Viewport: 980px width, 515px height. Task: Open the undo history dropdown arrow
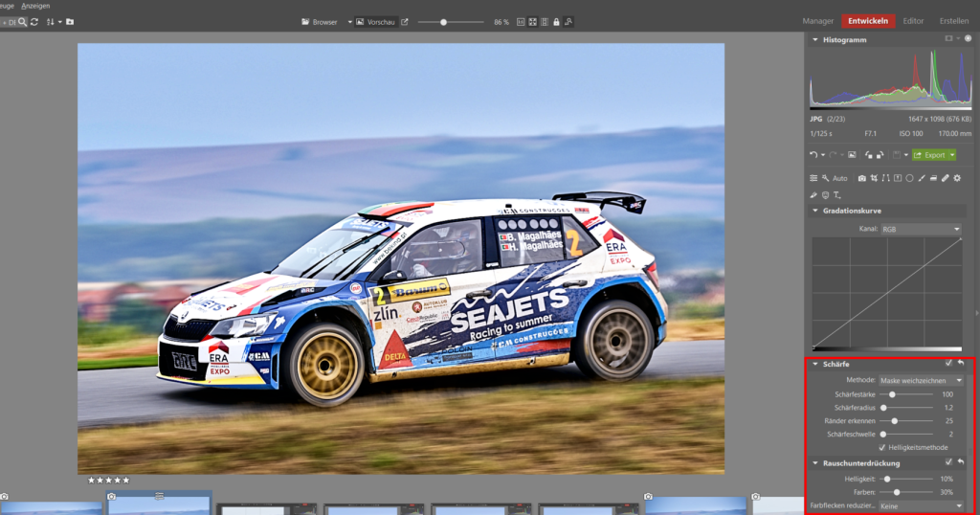[x=822, y=155]
